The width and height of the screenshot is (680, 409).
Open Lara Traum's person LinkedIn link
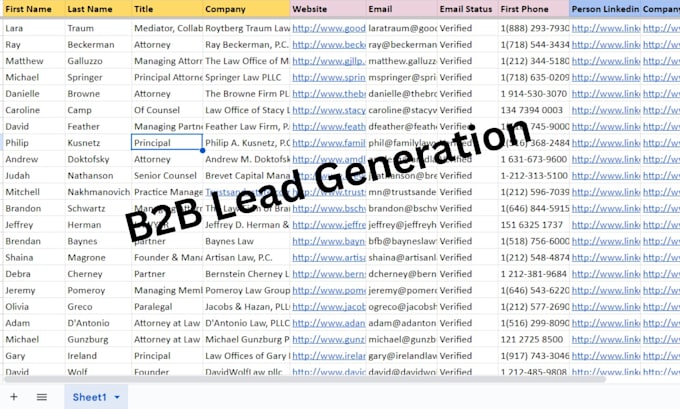click(606, 28)
